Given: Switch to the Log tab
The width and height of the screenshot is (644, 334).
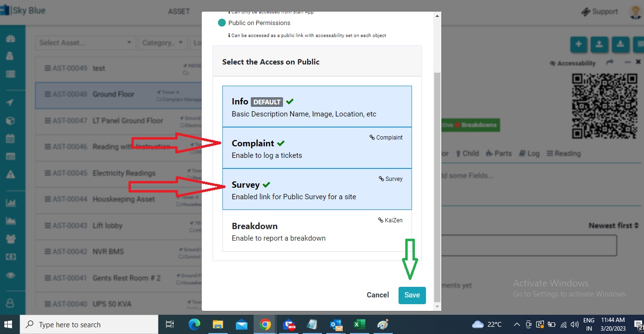Looking at the screenshot, I should click(529, 153).
